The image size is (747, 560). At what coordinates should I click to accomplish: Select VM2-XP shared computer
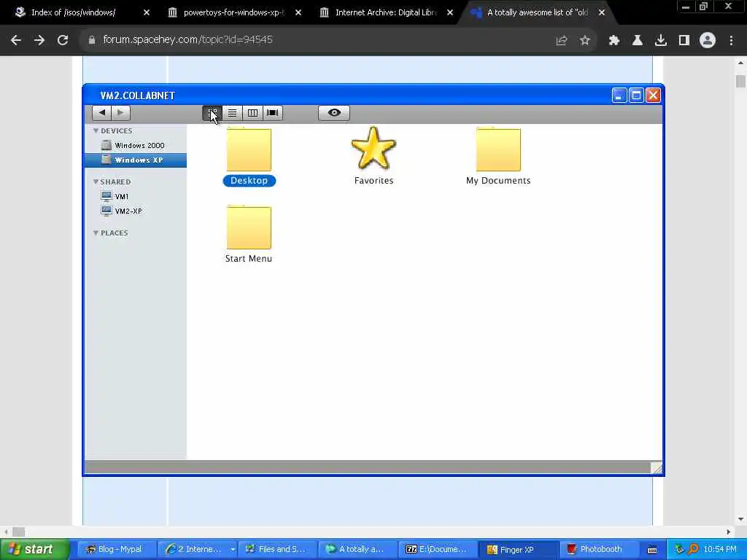(136, 211)
